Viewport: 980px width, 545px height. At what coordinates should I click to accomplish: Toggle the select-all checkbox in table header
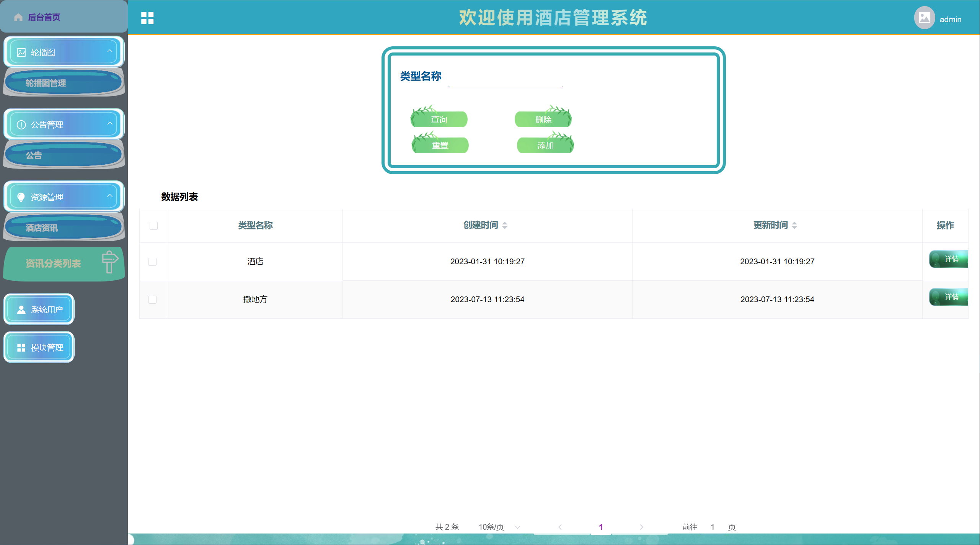pos(154,226)
